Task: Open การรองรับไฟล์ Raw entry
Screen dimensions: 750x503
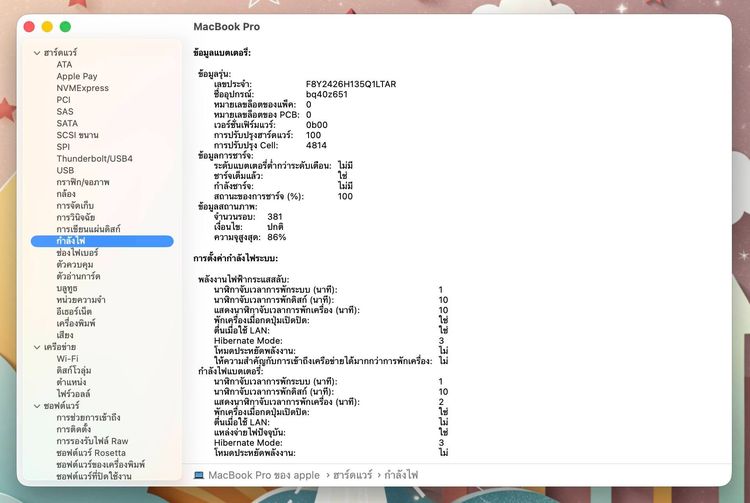Action: [92, 441]
